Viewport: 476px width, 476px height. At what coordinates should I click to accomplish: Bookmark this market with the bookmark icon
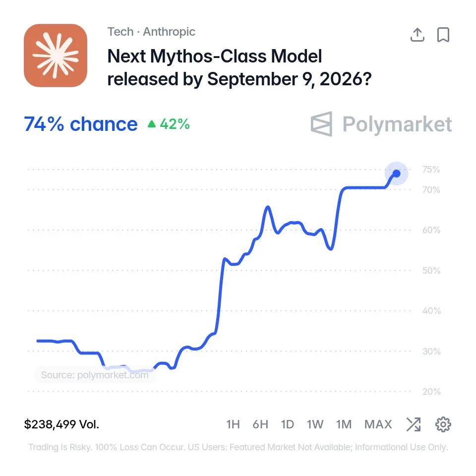443,35
